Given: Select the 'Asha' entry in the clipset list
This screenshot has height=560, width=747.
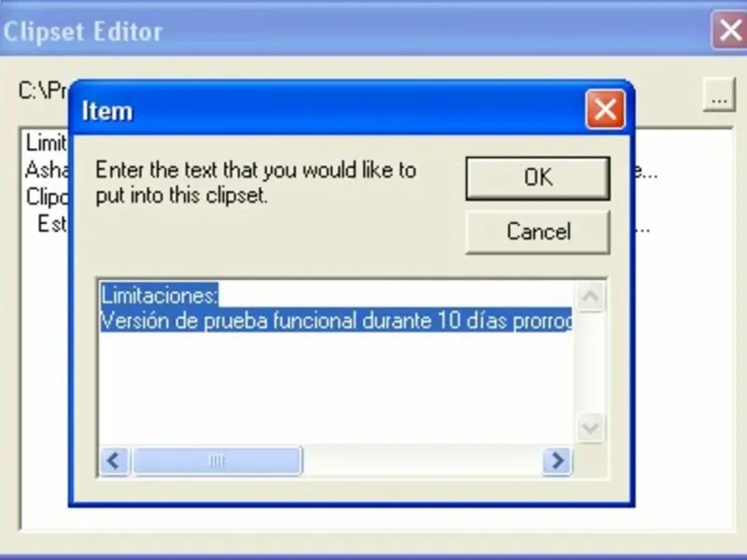Looking at the screenshot, I should (x=47, y=170).
